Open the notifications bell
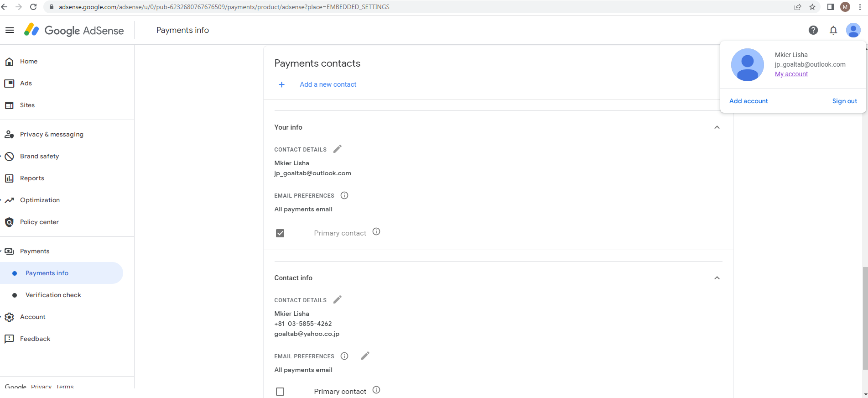868x398 pixels. coord(833,30)
